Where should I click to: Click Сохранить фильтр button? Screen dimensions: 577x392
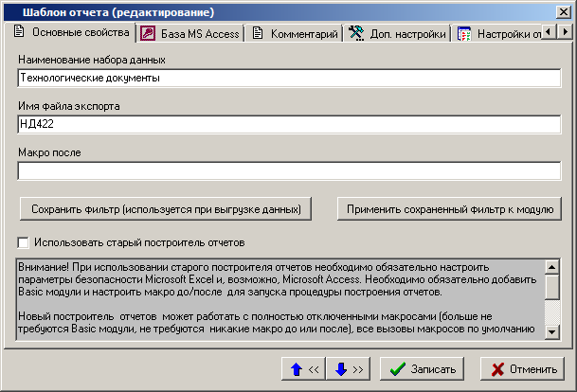coord(166,208)
